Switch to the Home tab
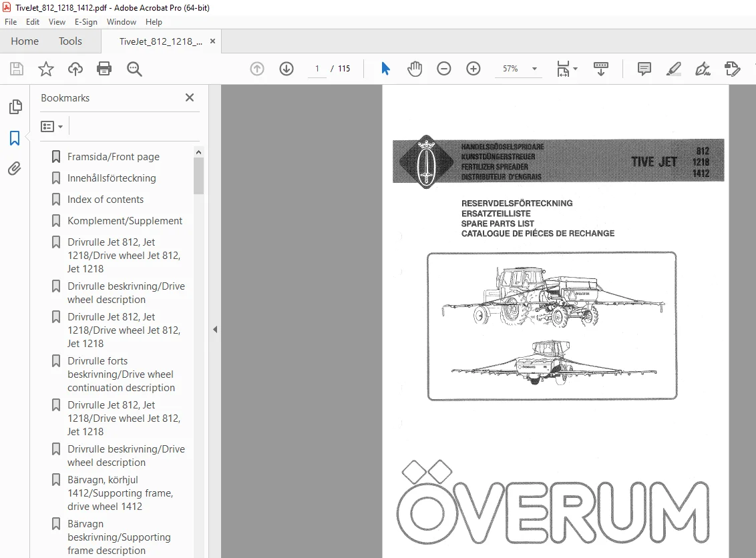Viewport: 756px width, 558px height. coord(25,41)
